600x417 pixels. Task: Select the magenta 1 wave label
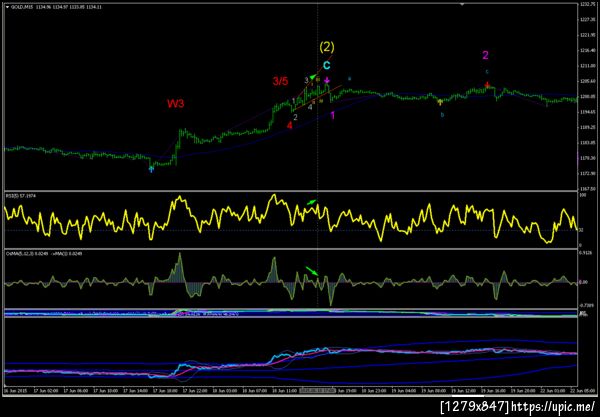tap(333, 115)
